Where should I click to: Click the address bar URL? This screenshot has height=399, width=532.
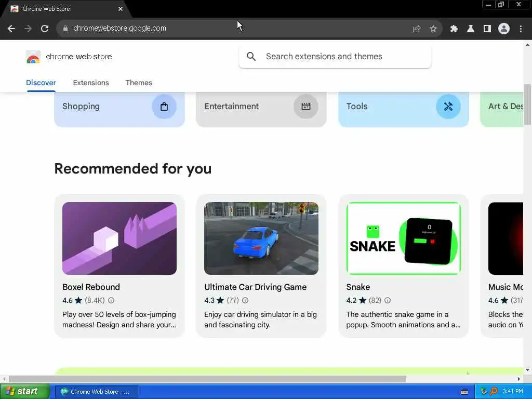pos(120,28)
